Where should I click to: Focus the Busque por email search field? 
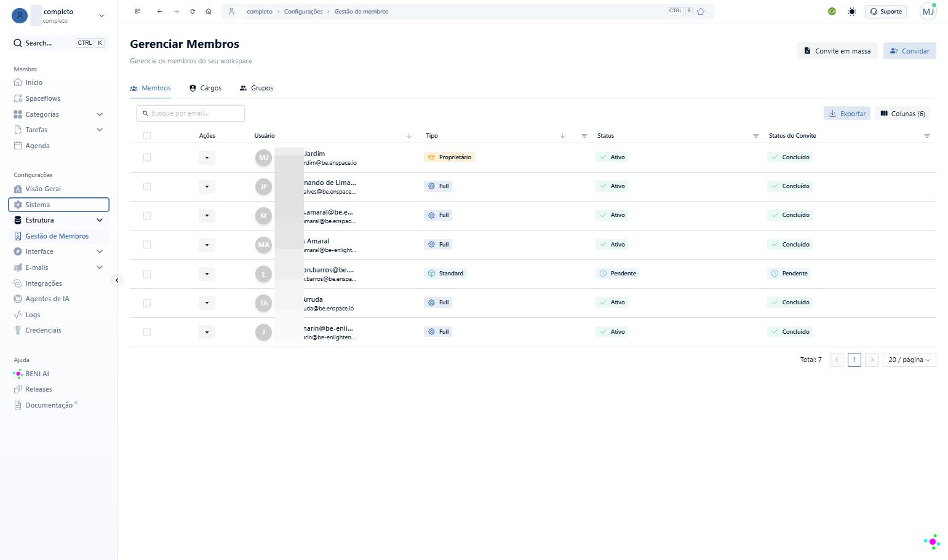(x=191, y=113)
